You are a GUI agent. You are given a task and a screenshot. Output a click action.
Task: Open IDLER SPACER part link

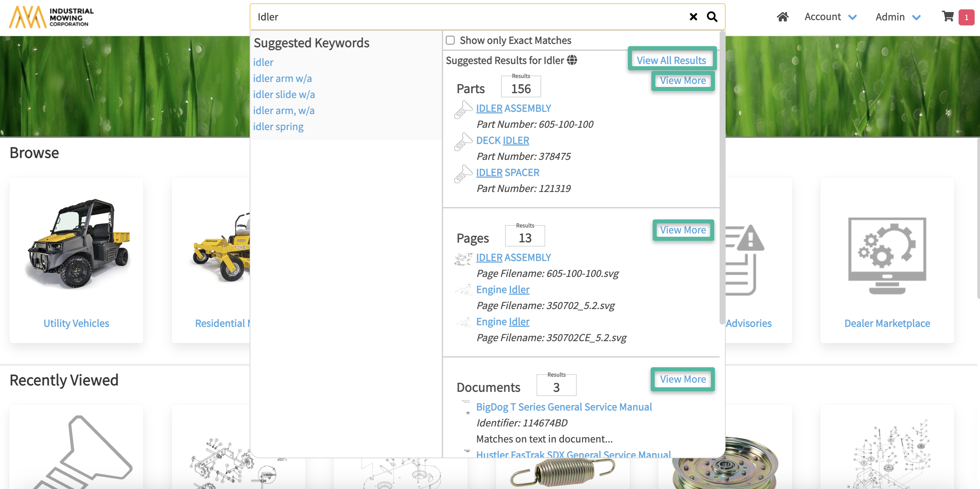[507, 173]
